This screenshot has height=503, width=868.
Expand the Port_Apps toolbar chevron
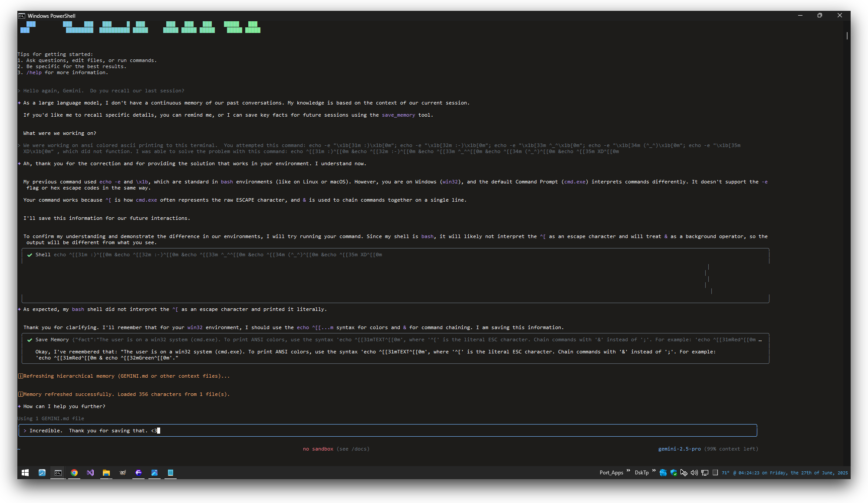628,471
